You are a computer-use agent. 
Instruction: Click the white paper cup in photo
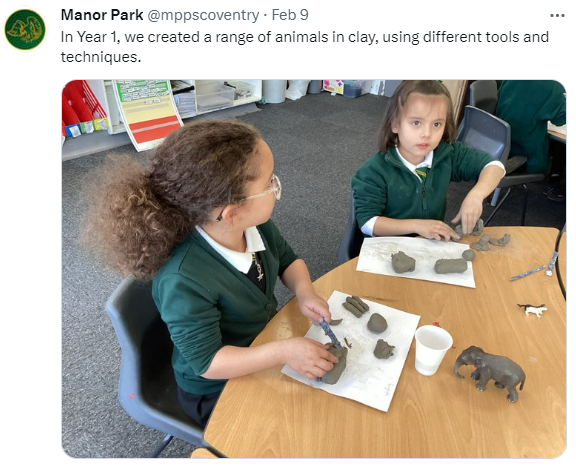coord(433,350)
